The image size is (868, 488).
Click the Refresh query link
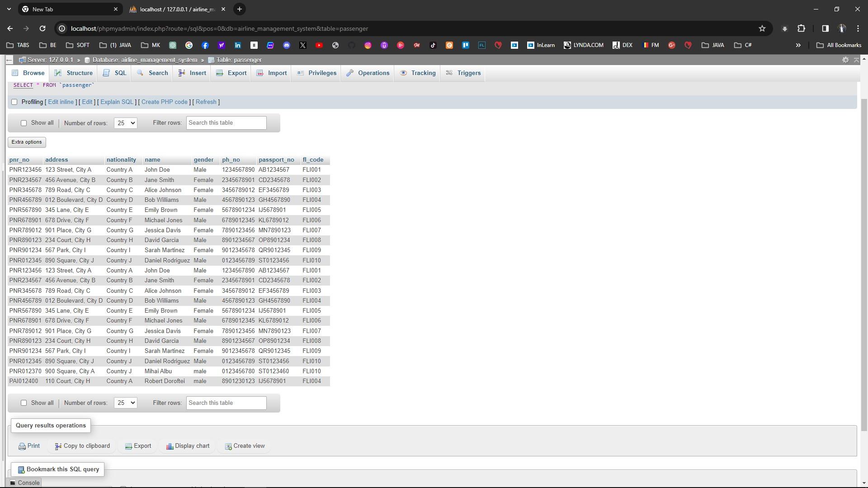pos(206,102)
